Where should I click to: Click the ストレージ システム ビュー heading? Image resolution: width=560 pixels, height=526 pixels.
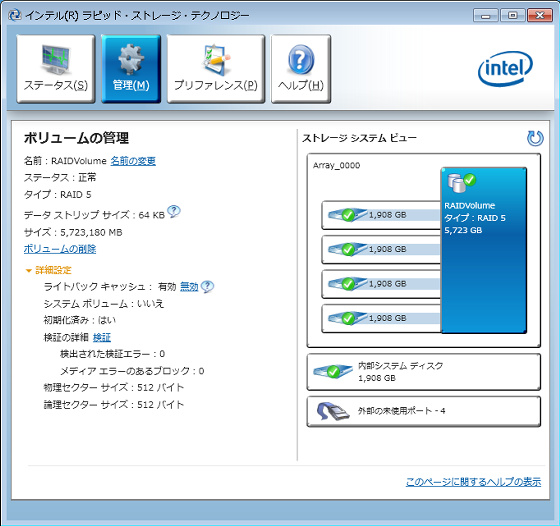(x=360, y=138)
